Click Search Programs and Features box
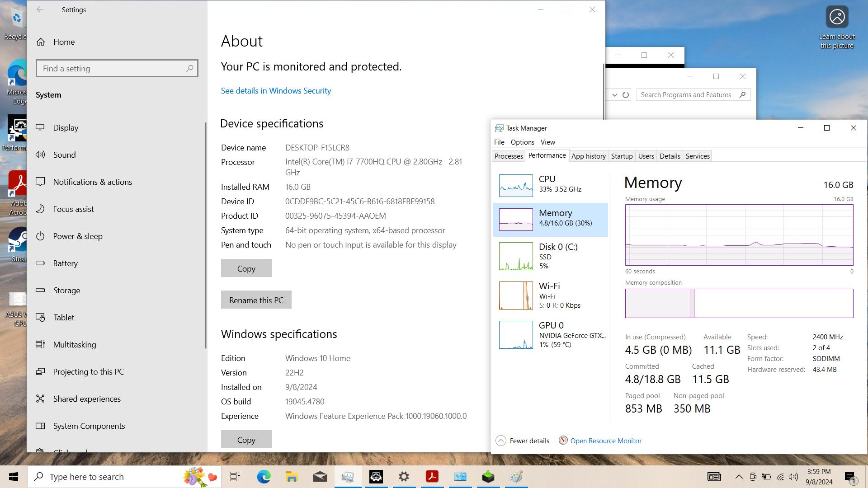 click(693, 95)
